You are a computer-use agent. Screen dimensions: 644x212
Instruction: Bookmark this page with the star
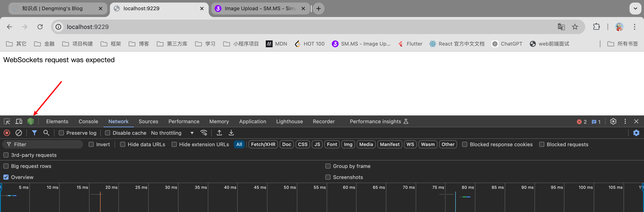575,27
